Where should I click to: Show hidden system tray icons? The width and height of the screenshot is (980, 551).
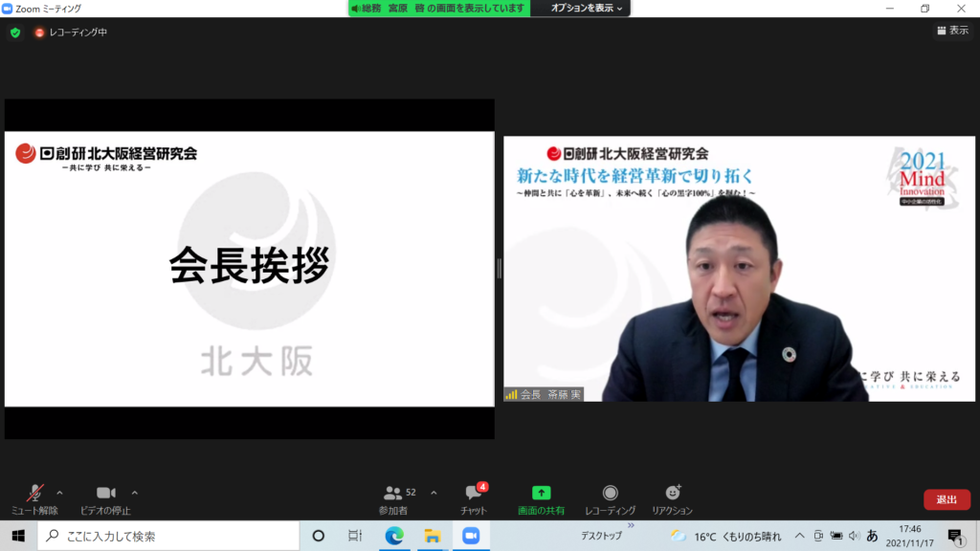pos(799,536)
